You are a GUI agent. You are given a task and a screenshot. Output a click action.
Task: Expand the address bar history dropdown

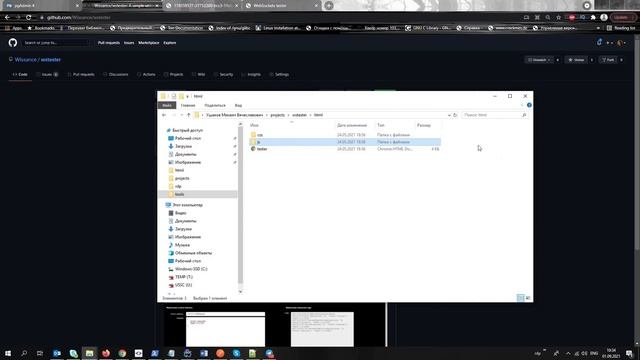click(x=449, y=115)
